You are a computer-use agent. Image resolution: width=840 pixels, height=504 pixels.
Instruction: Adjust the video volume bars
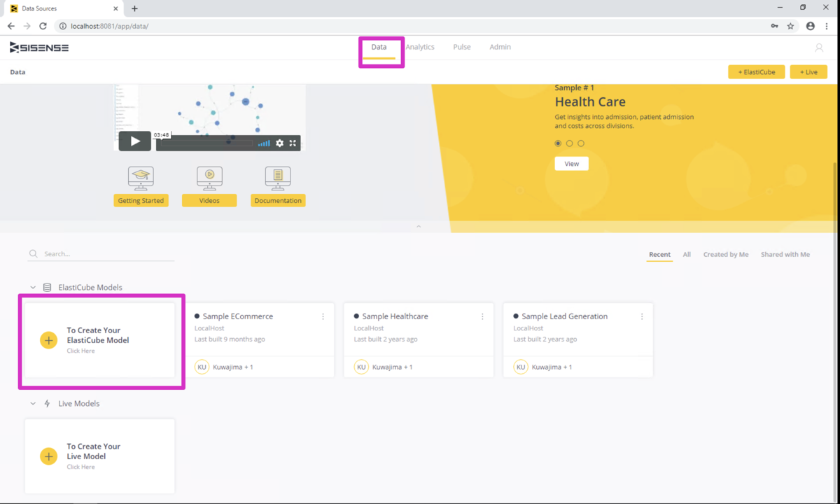[x=264, y=143]
